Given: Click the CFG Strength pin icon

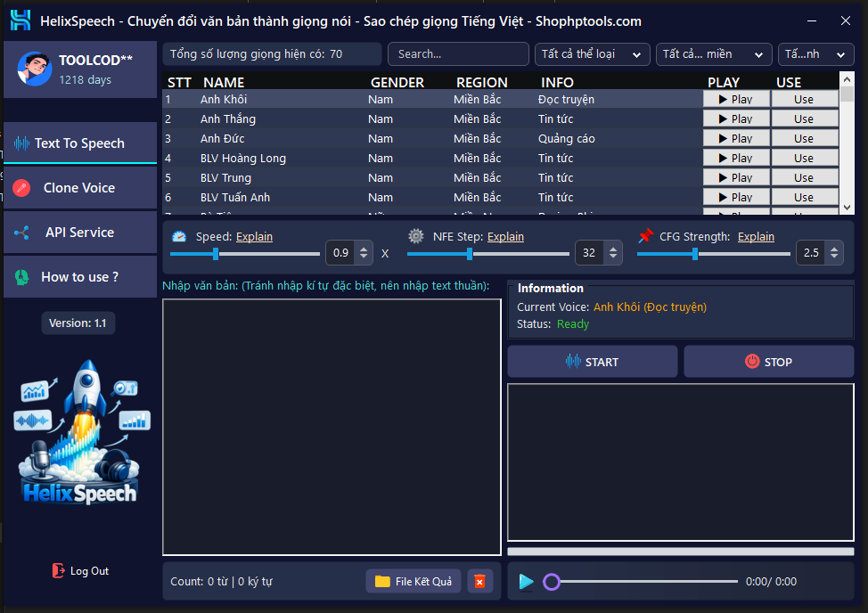Looking at the screenshot, I should pyautogui.click(x=645, y=236).
